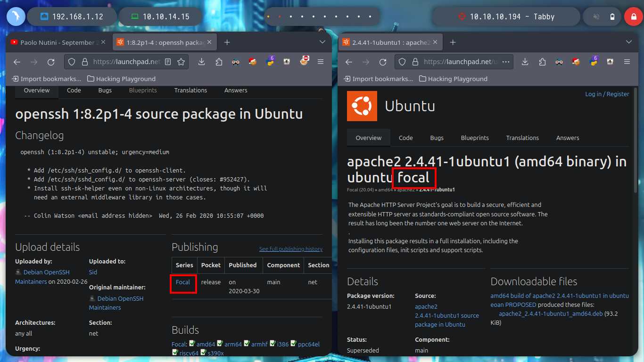Click the 10.10.14.15 VPN address widget
This screenshot has height=362, width=644.
pos(160,16)
